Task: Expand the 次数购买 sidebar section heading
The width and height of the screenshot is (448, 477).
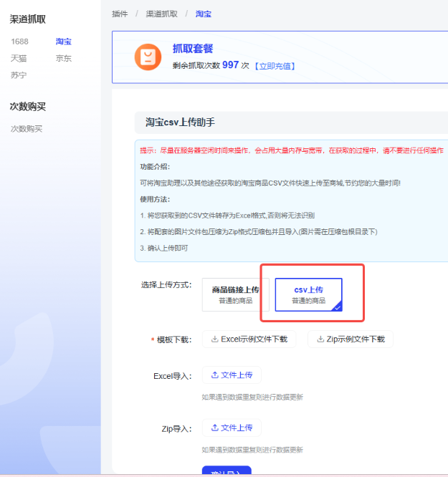Action: pyautogui.click(x=28, y=107)
